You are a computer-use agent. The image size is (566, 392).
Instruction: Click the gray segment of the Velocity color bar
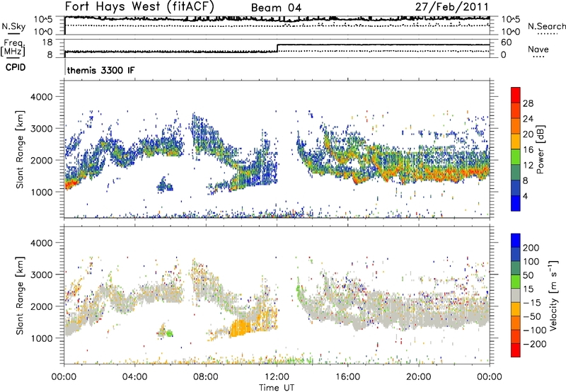(516, 295)
